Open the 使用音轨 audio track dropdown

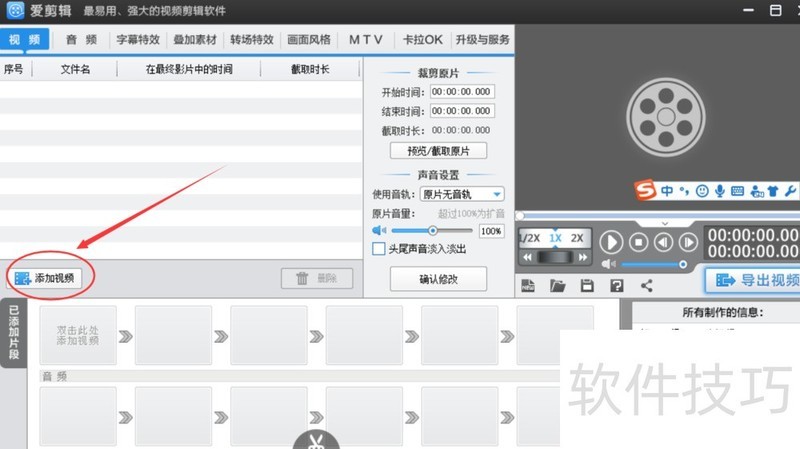462,194
